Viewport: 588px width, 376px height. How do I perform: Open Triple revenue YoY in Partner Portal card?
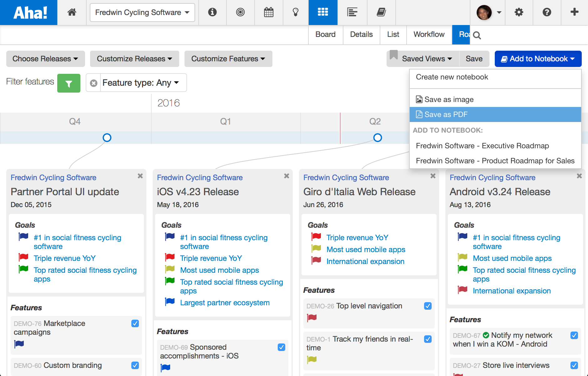pos(65,258)
